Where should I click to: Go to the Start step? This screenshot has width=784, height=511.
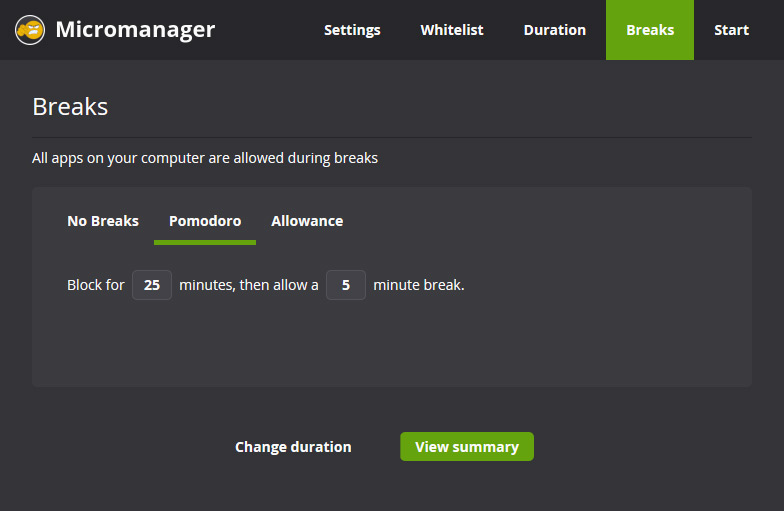point(732,30)
